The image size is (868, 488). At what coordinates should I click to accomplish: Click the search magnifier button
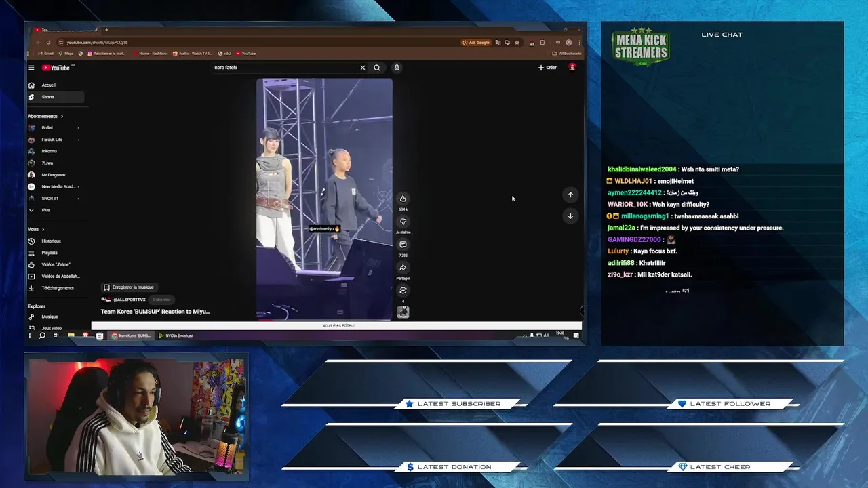click(x=377, y=68)
